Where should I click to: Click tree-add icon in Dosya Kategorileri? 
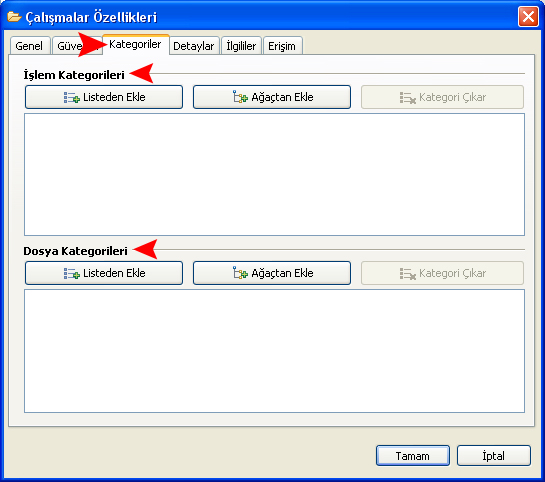(240, 273)
